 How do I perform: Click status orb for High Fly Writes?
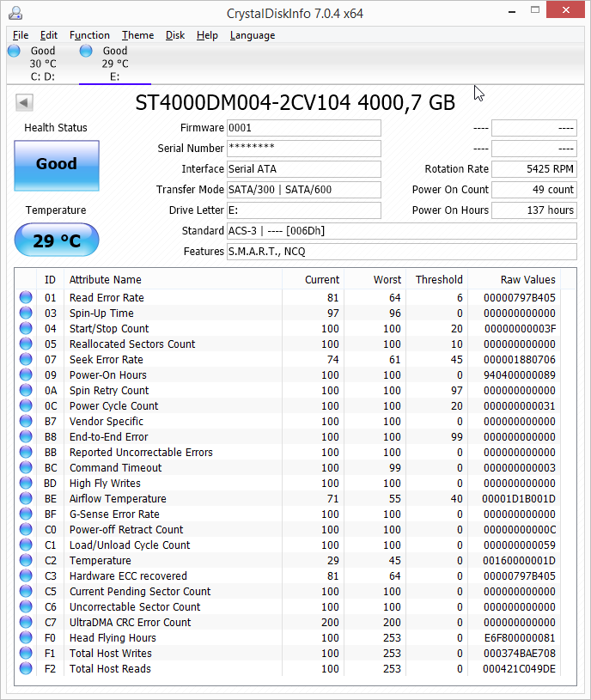click(x=26, y=483)
